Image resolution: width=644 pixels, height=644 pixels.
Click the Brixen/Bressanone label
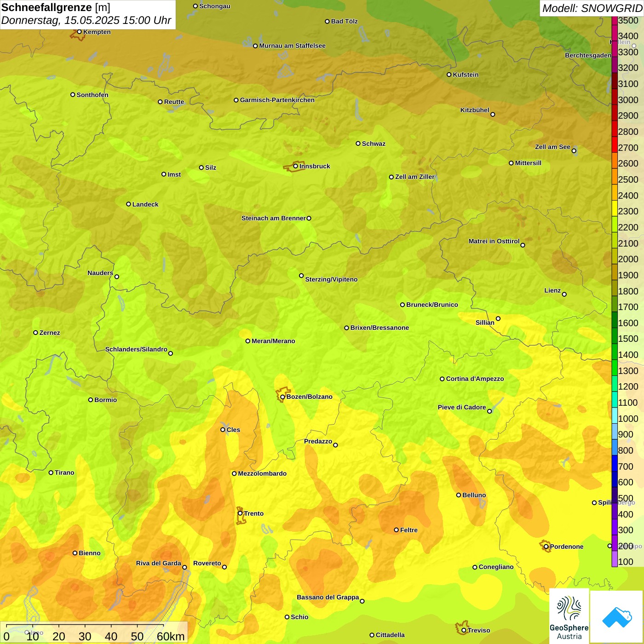tap(379, 328)
